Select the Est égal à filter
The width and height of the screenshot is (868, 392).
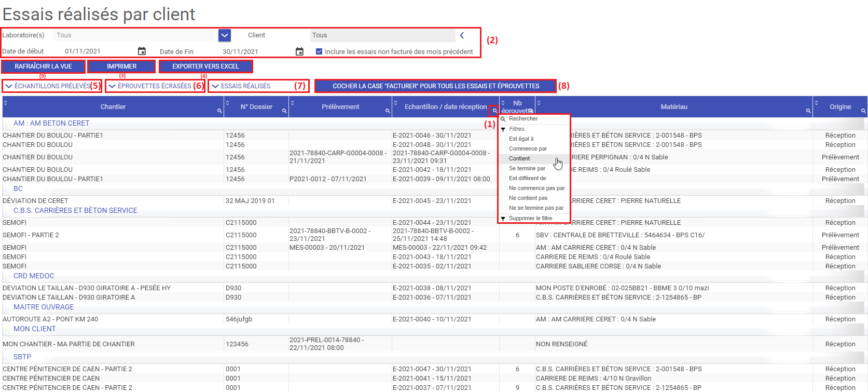click(534, 139)
